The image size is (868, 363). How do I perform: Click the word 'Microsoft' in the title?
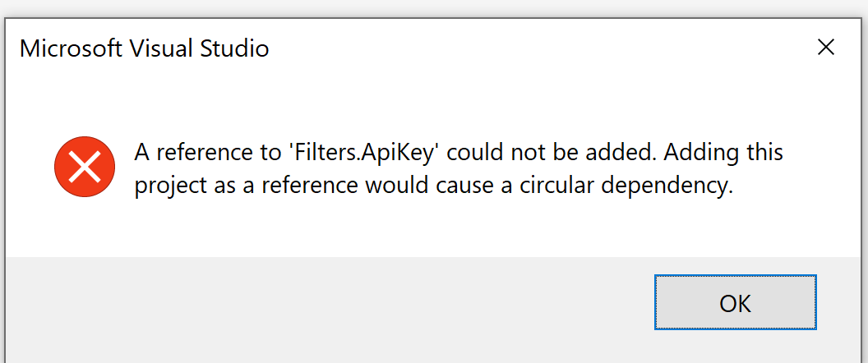click(71, 48)
